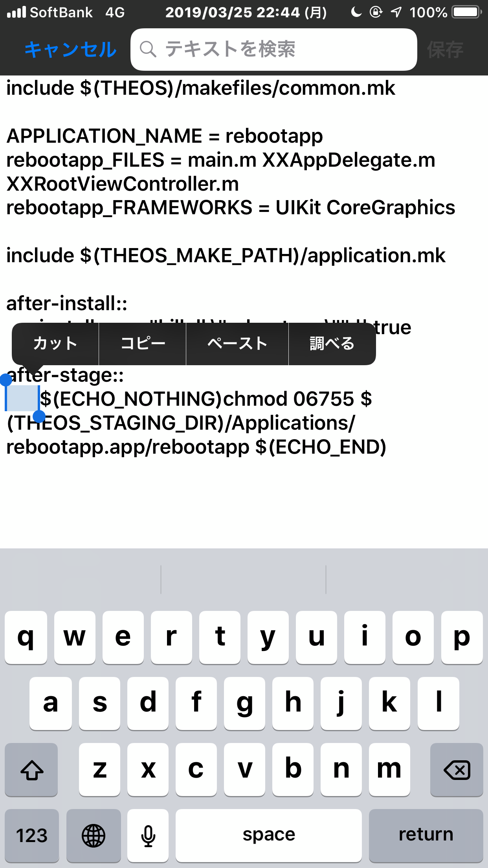Tap the line 'APPLICATION_NAME = rebootapp'
The width and height of the screenshot is (488, 868).
tap(165, 136)
